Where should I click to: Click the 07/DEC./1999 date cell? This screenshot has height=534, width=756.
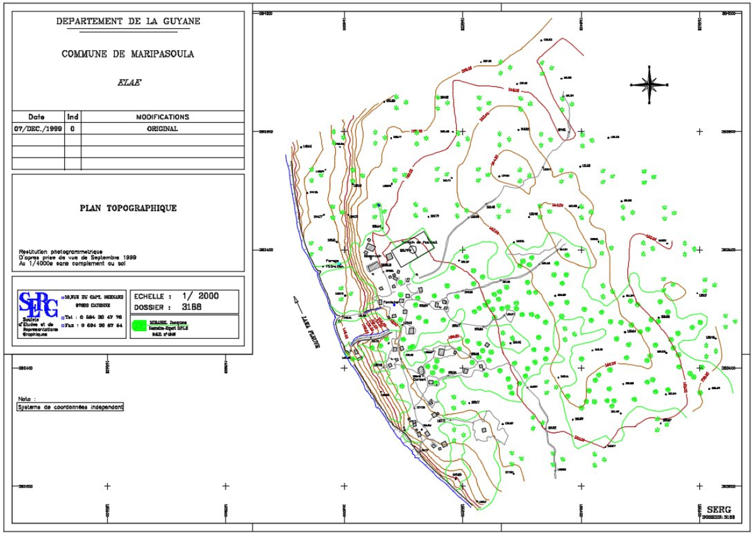(x=37, y=128)
